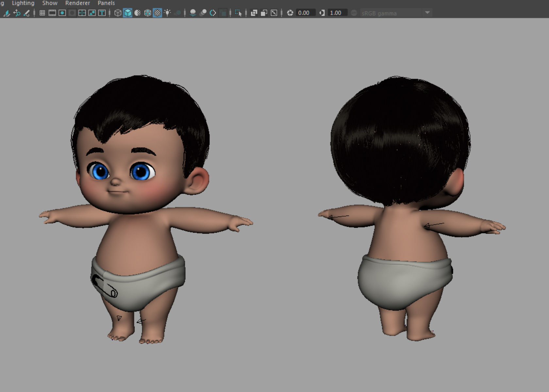549x392 pixels.
Task: Open the Lighting menu
Action: [x=23, y=3]
